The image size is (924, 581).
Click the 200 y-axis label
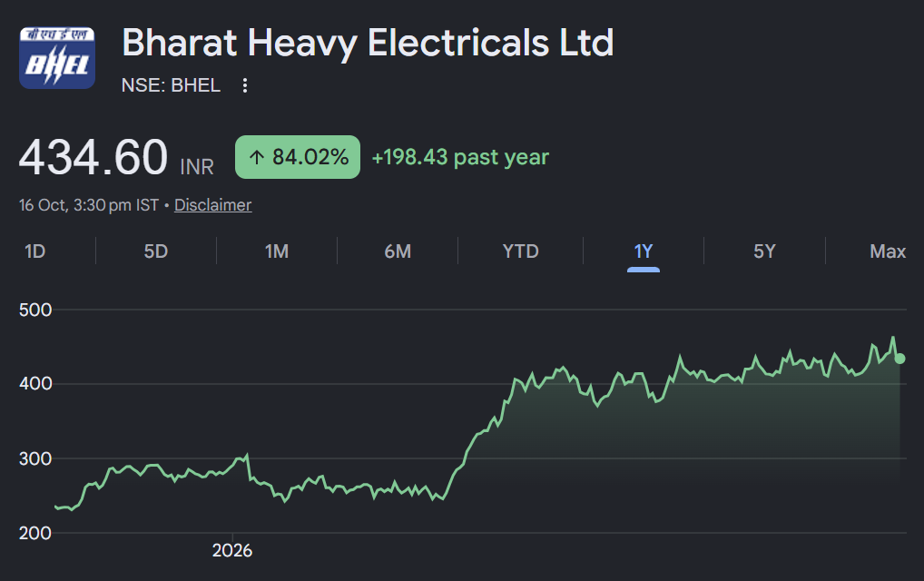point(35,533)
